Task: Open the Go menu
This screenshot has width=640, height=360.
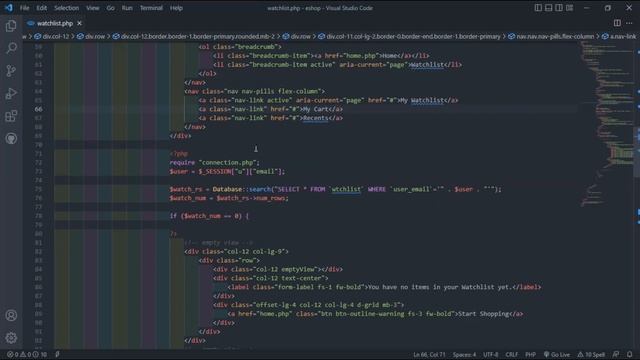Action: click(x=111, y=8)
